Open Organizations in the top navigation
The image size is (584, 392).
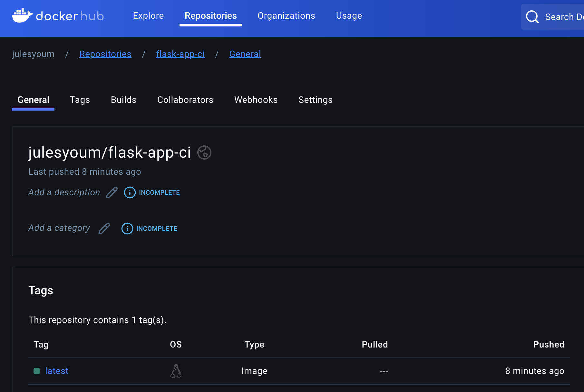coord(286,16)
